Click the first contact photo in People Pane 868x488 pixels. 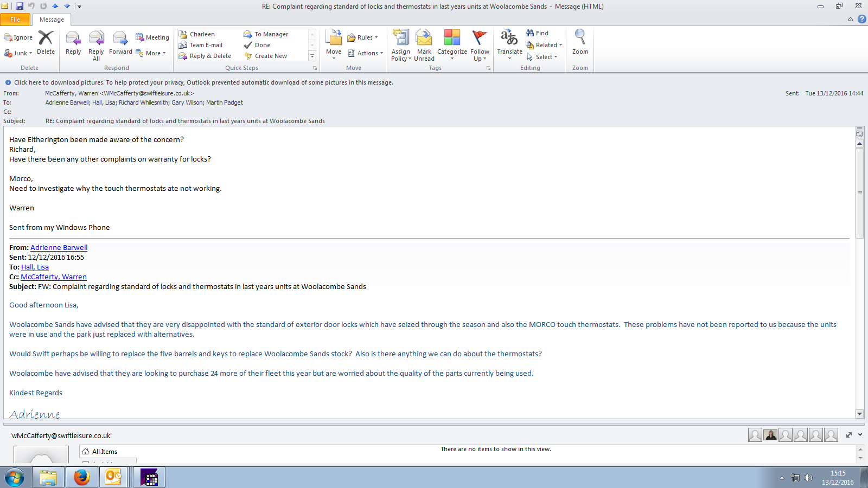pos(755,435)
